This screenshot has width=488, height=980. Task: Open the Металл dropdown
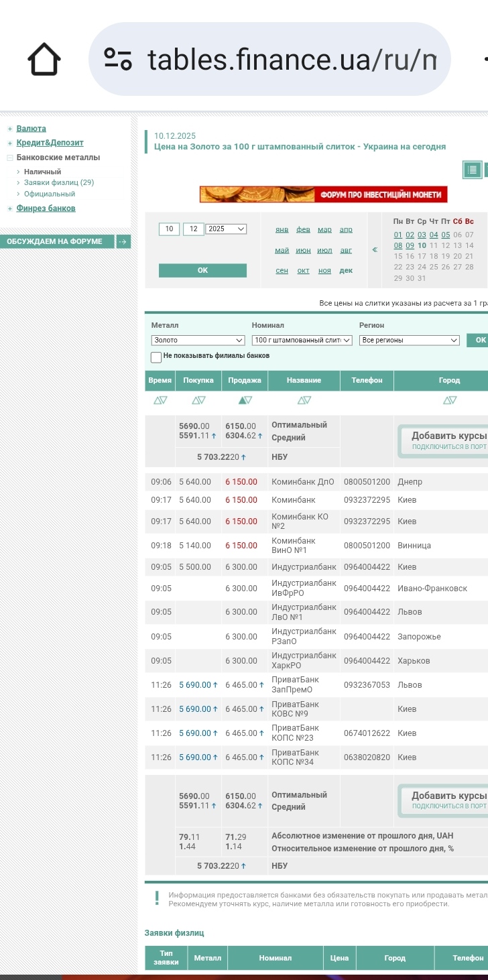(198, 341)
